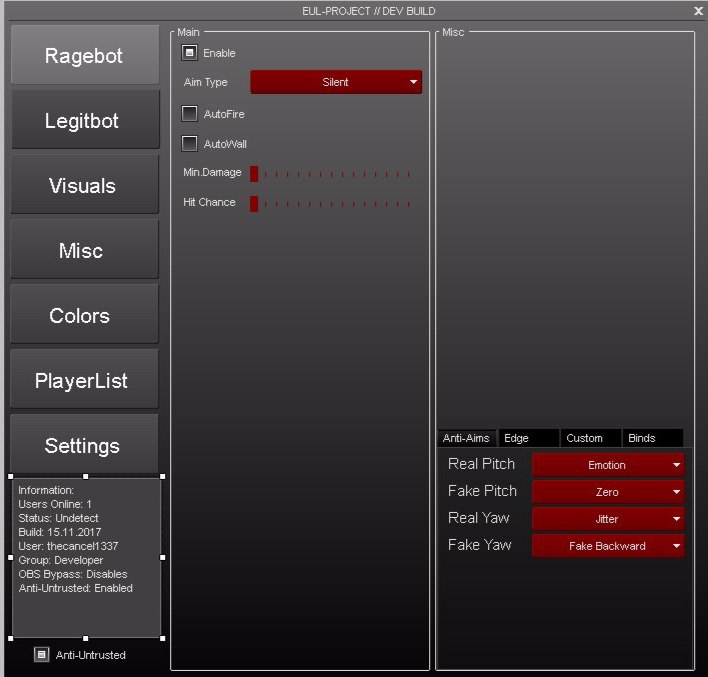Click the 'User: thecancel1337' info line
The height and width of the screenshot is (677, 708).
[x=68, y=546]
